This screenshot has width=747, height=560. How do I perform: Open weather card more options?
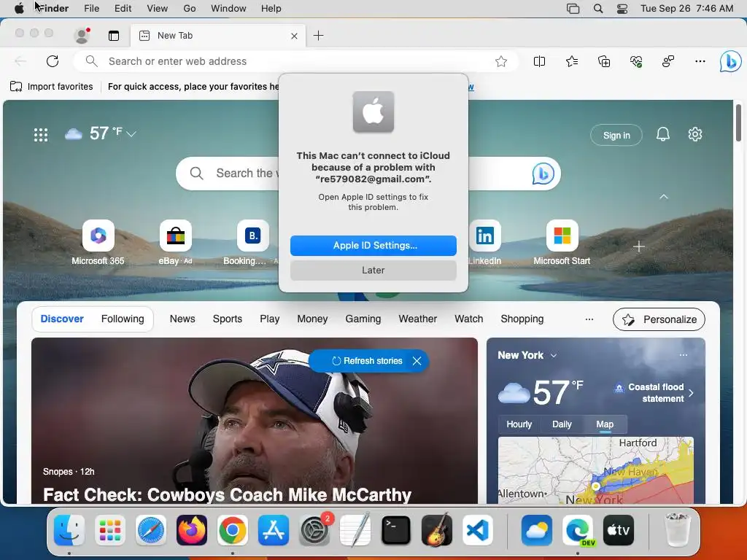tap(683, 355)
